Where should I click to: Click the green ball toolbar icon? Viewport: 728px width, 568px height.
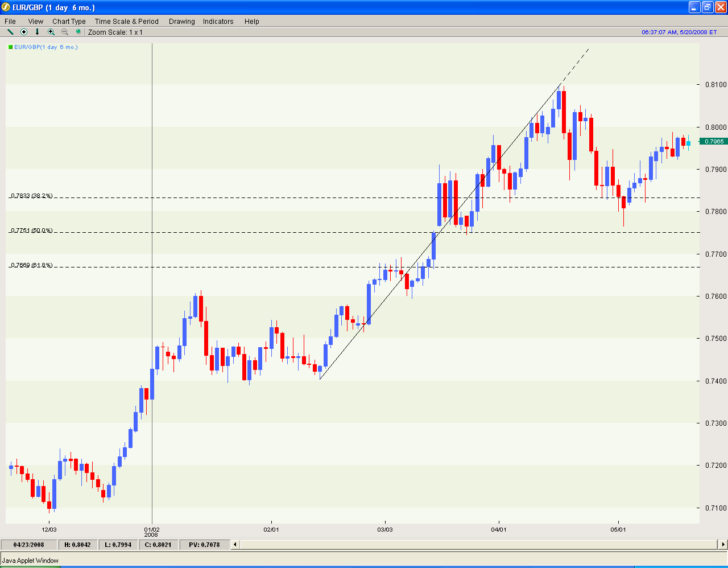[78, 32]
